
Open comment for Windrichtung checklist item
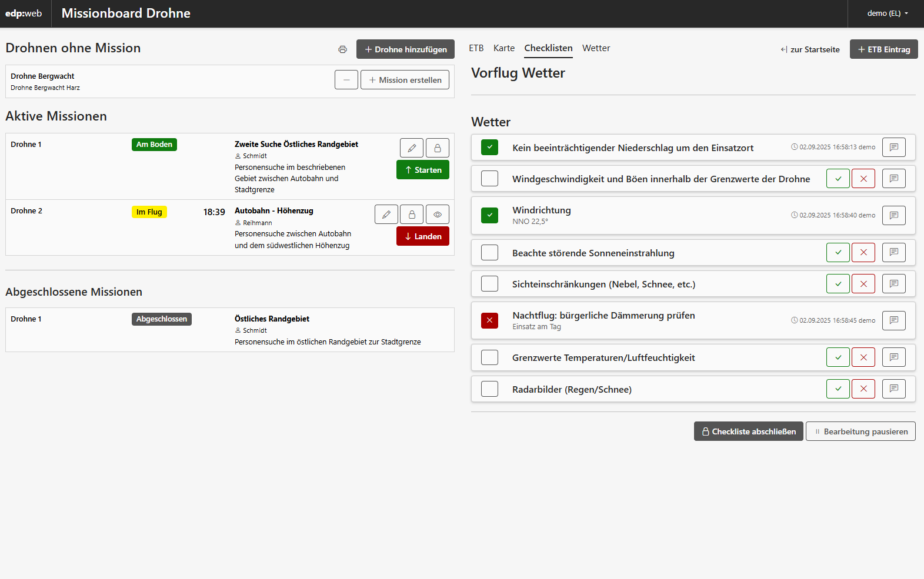click(893, 215)
